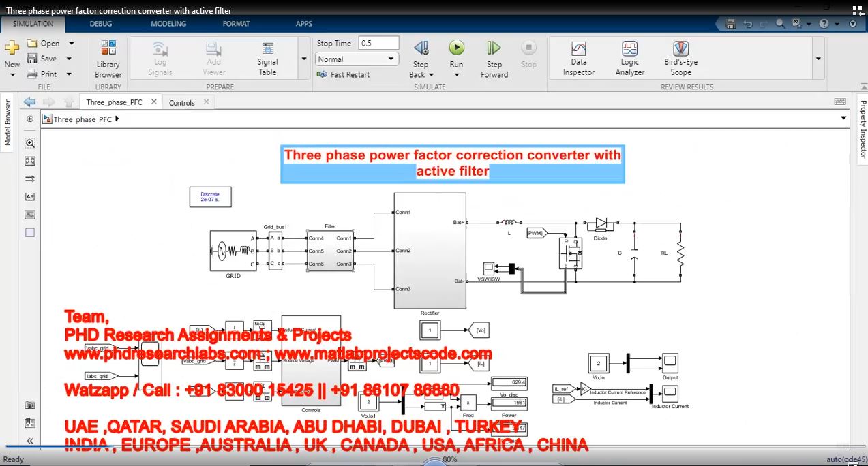Open Bird's-Eye Scope

[x=680, y=59]
